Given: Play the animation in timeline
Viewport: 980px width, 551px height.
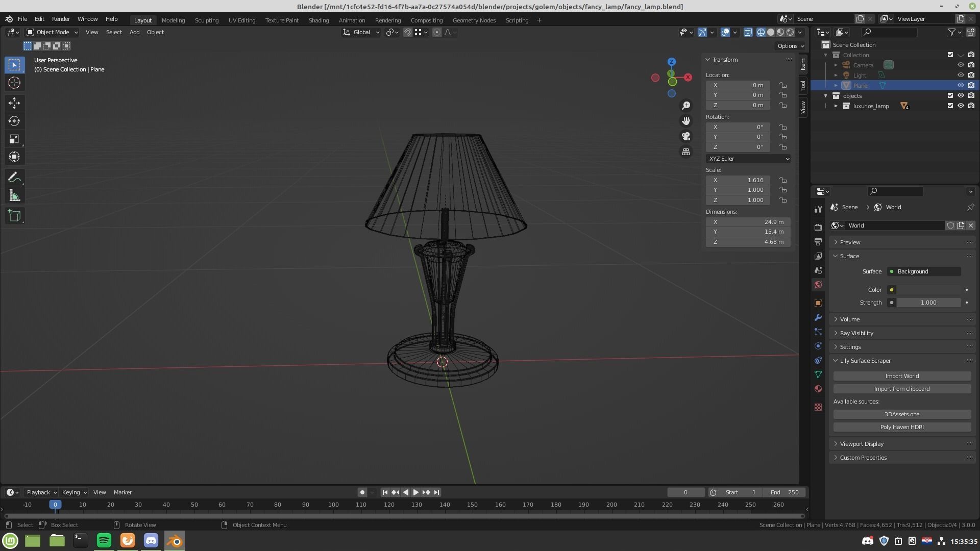Looking at the screenshot, I should coord(415,492).
